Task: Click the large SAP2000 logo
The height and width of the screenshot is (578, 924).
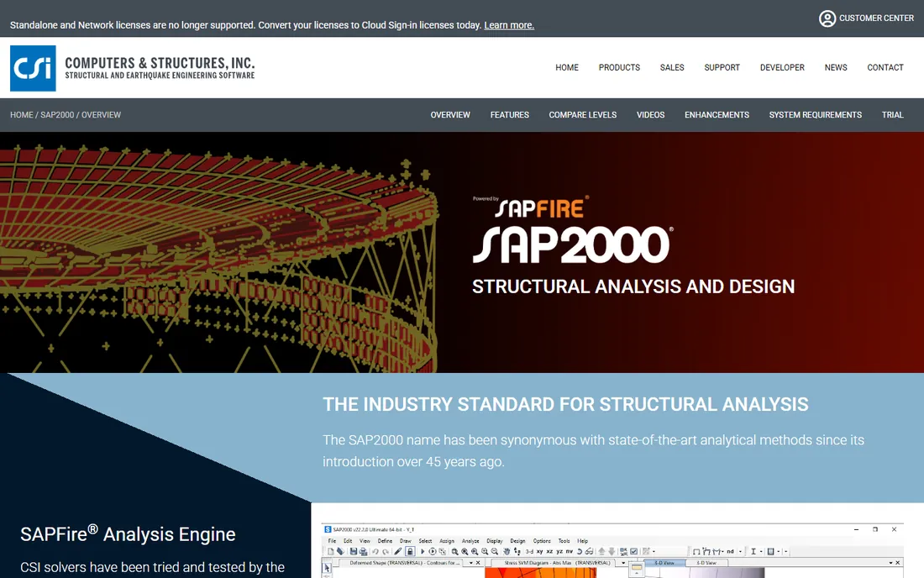Action: pyautogui.click(x=571, y=244)
